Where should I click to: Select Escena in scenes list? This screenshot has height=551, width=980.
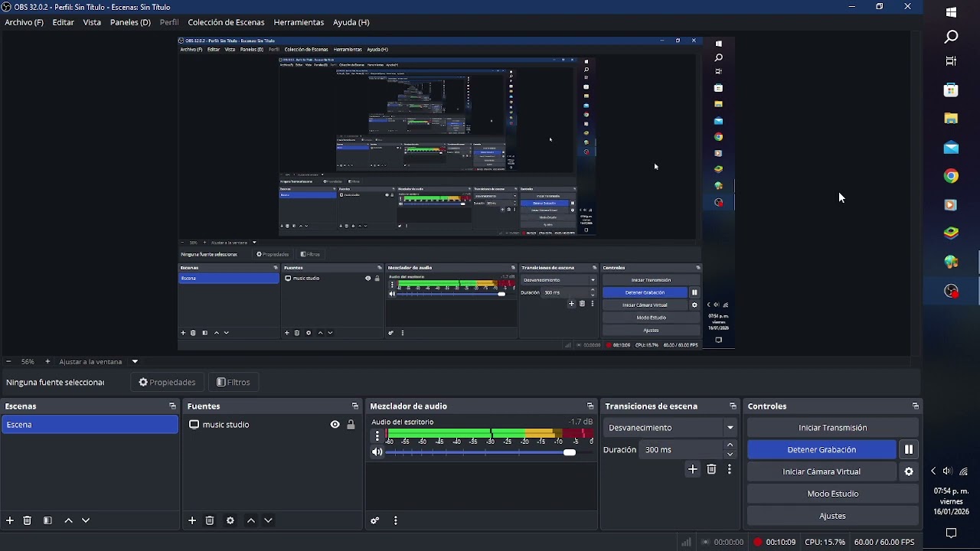pyautogui.click(x=90, y=425)
